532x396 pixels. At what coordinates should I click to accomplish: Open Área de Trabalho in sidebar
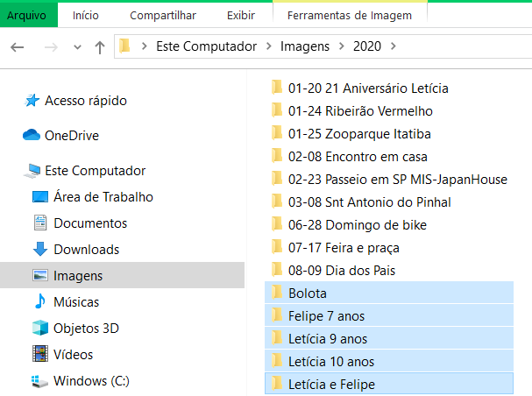103,196
